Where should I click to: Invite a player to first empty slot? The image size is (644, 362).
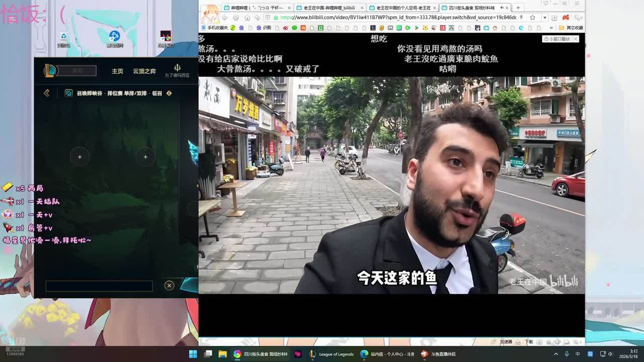point(79,157)
